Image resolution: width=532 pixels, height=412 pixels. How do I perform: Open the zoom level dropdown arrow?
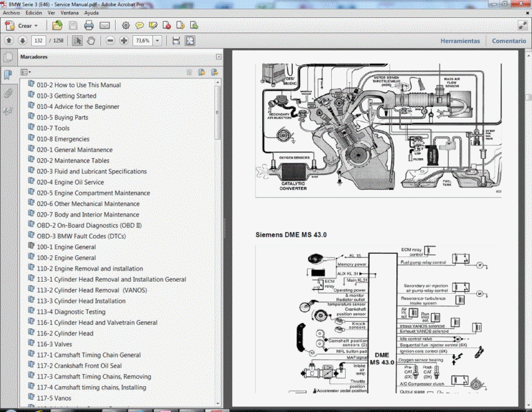click(158, 41)
